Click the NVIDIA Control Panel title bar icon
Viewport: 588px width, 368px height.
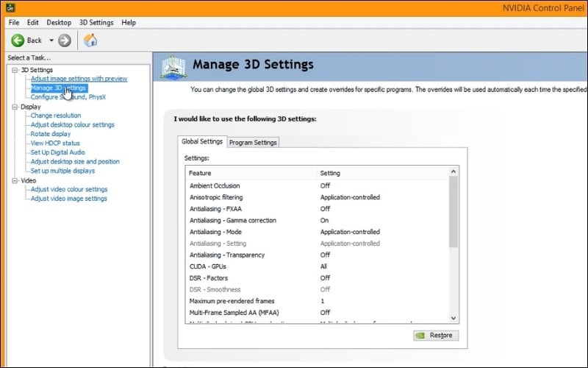point(10,7)
